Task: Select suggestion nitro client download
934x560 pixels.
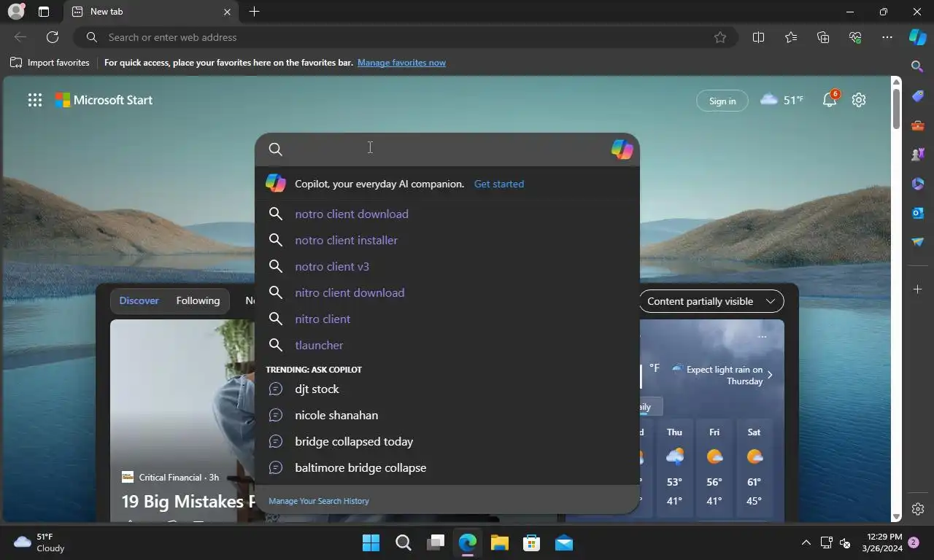Action: (x=447, y=292)
